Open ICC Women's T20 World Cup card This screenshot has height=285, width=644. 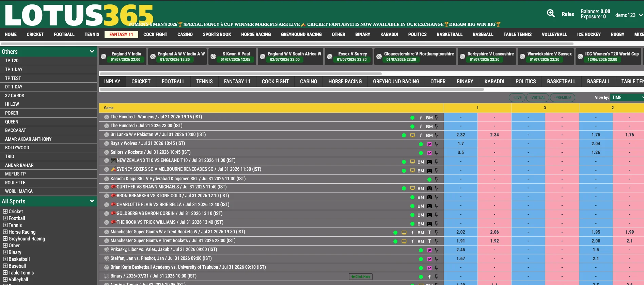pyautogui.click(x=608, y=56)
